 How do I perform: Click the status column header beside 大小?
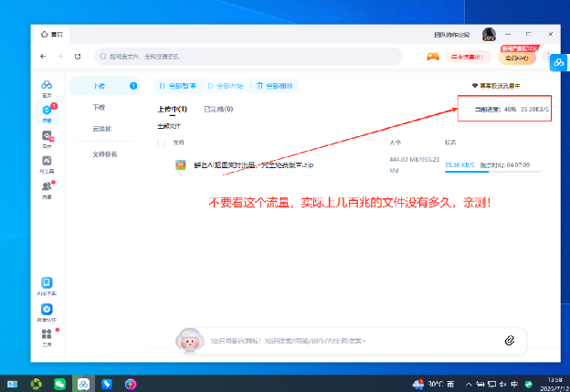coord(450,143)
